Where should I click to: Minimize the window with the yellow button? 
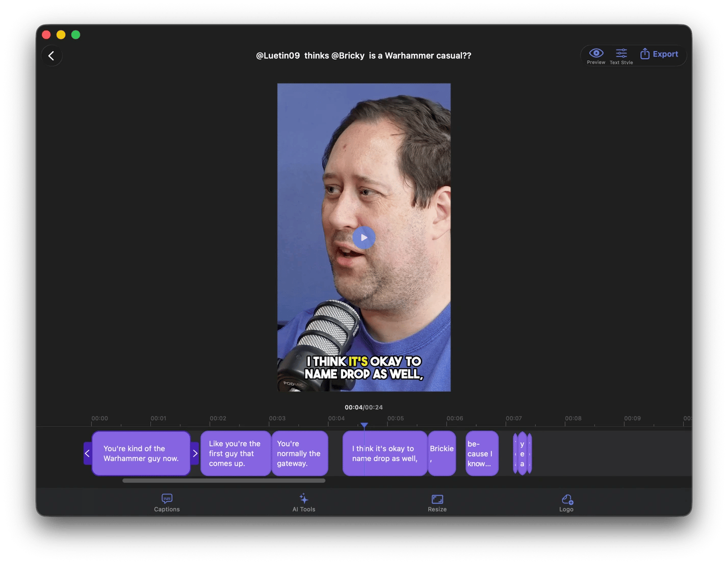(x=61, y=35)
